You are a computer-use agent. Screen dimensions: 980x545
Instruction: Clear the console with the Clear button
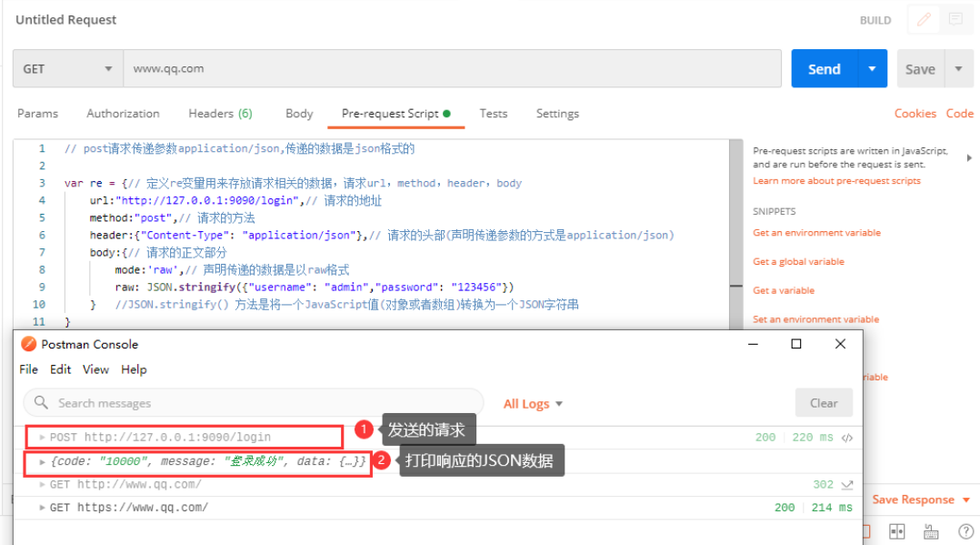click(x=824, y=403)
